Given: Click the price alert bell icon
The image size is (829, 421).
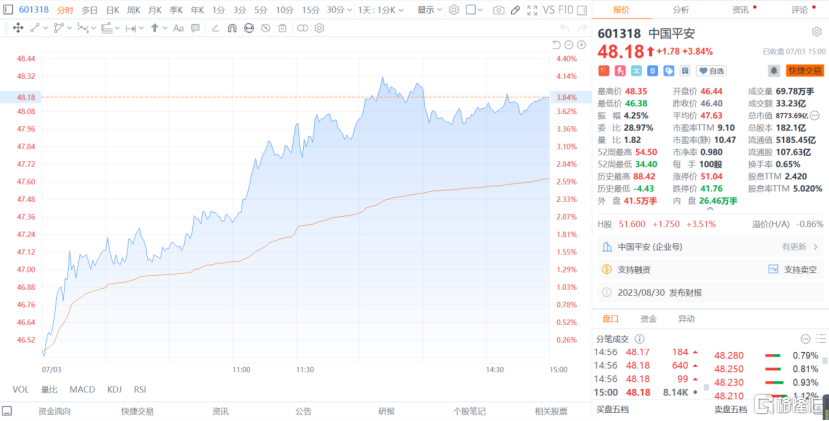Looking at the screenshot, I should [x=773, y=71].
